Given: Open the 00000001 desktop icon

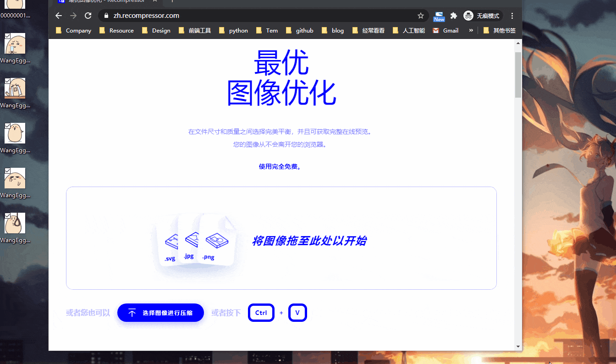Looking at the screenshot, I should click(x=15, y=9).
